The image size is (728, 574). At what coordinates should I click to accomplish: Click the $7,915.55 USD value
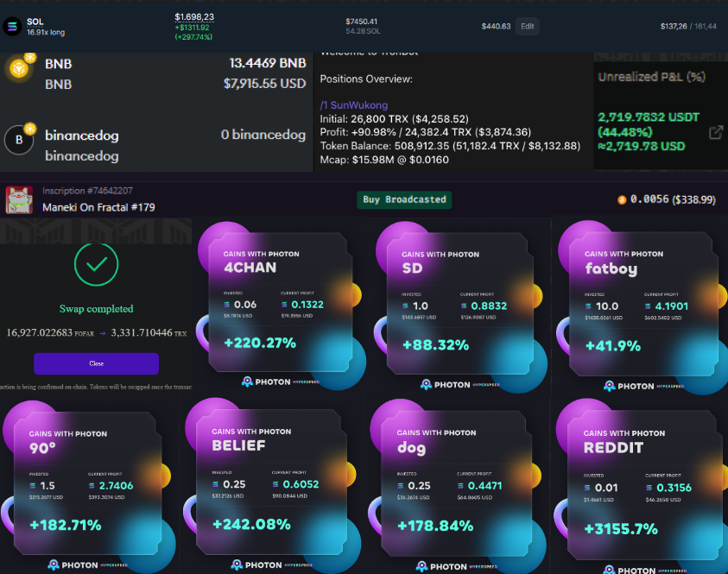click(x=264, y=84)
